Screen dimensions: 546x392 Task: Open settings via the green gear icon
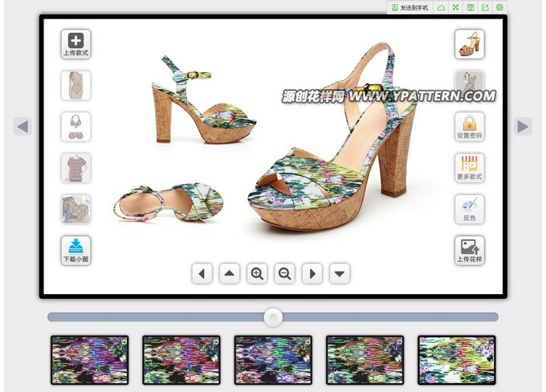click(499, 7)
